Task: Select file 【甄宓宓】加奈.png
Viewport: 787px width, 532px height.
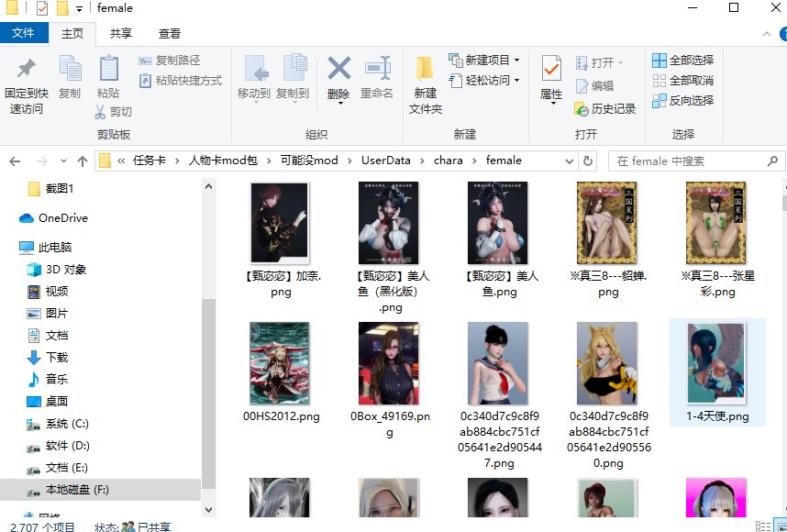Action: [x=281, y=238]
